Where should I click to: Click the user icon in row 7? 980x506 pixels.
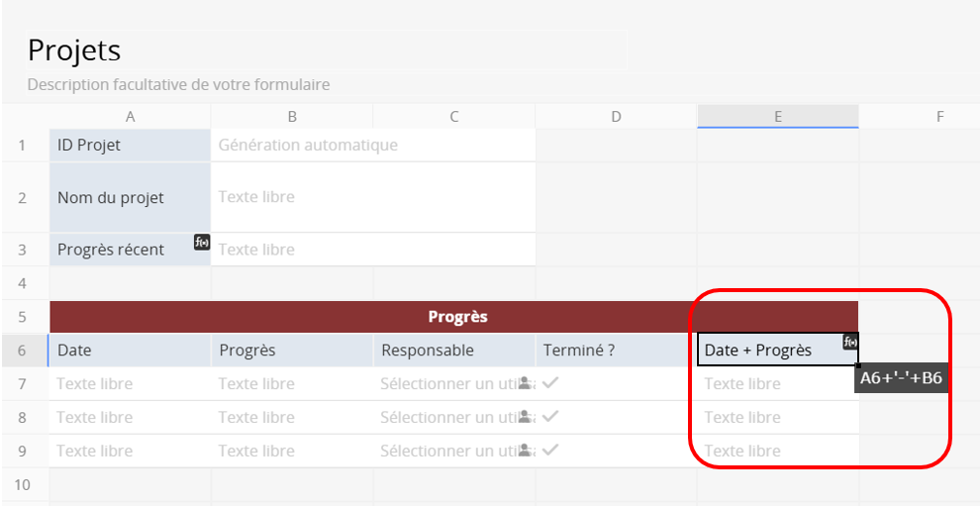coord(525,384)
